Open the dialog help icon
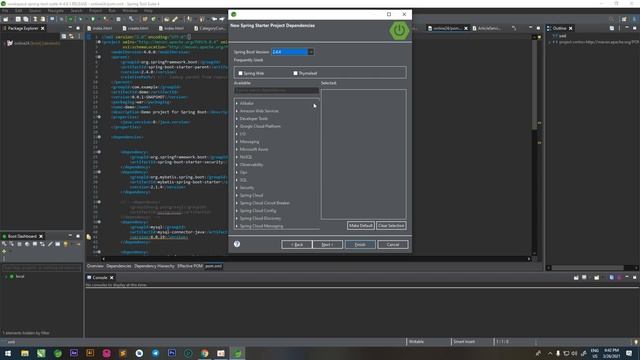Image resolution: width=640 pixels, height=360 pixels. (237, 244)
